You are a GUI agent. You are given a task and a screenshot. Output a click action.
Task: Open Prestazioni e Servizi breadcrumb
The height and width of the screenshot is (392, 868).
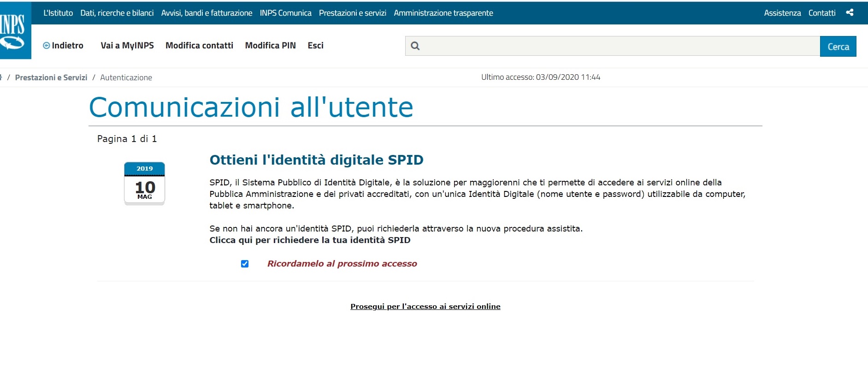pyautogui.click(x=51, y=77)
